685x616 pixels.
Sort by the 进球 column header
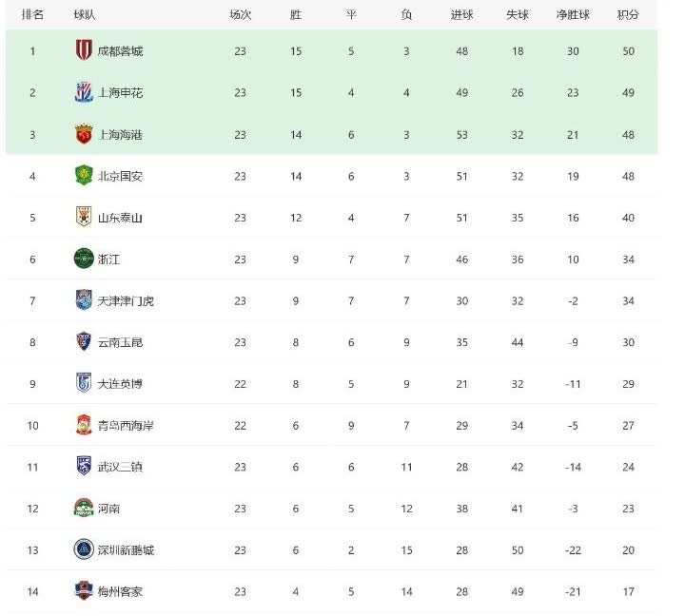tap(462, 15)
